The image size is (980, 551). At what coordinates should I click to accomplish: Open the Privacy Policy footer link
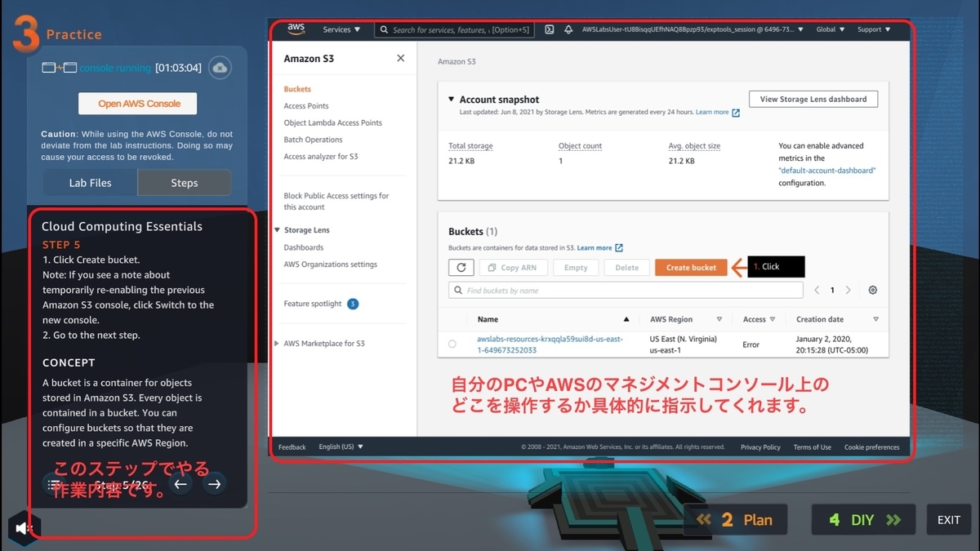760,447
